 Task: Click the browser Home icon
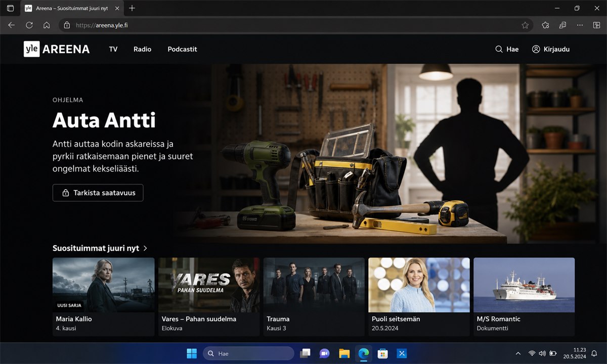[47, 25]
